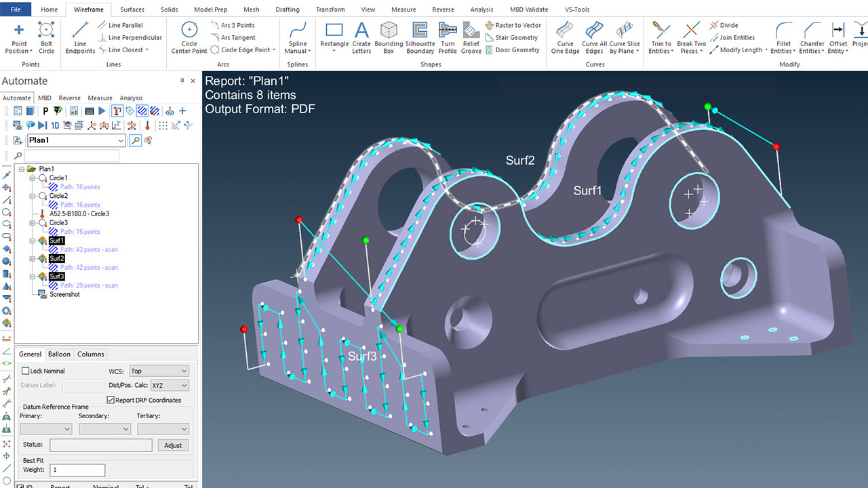Click the 1D icon in Automate toolbar
The height and width of the screenshot is (488, 868).
pos(55,126)
